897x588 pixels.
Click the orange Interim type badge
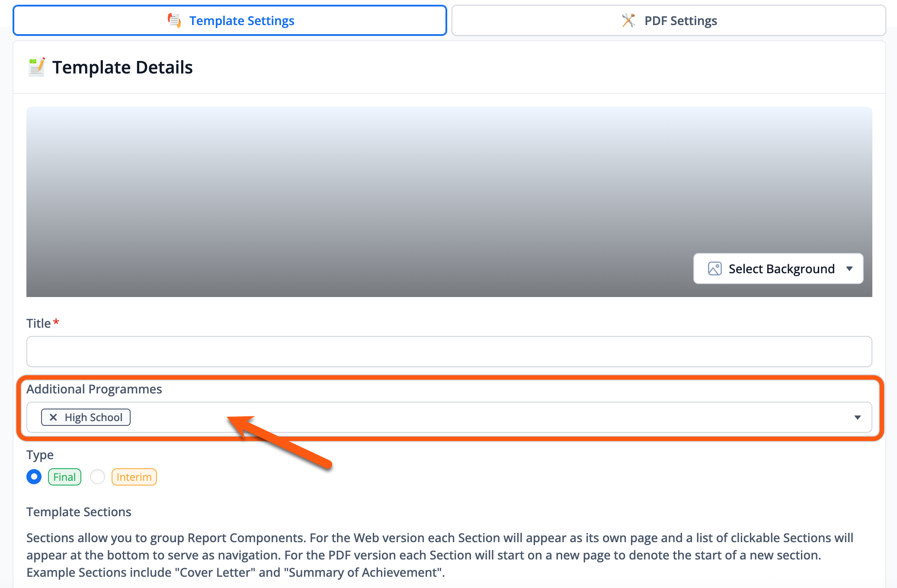pos(134,477)
